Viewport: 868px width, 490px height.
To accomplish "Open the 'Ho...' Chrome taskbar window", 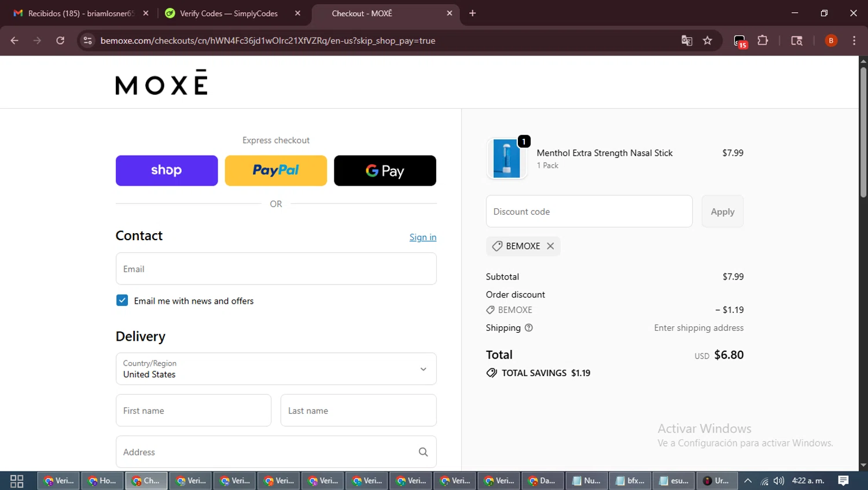I will point(102,481).
